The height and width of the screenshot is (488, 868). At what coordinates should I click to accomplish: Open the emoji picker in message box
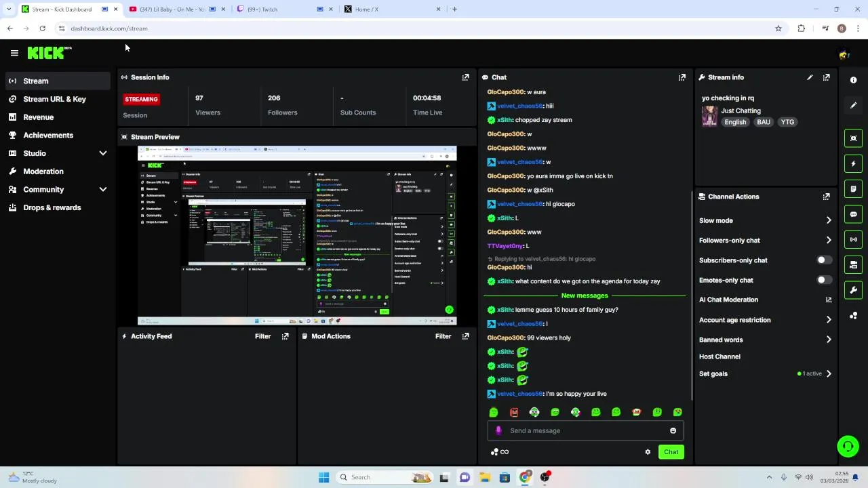click(x=673, y=430)
